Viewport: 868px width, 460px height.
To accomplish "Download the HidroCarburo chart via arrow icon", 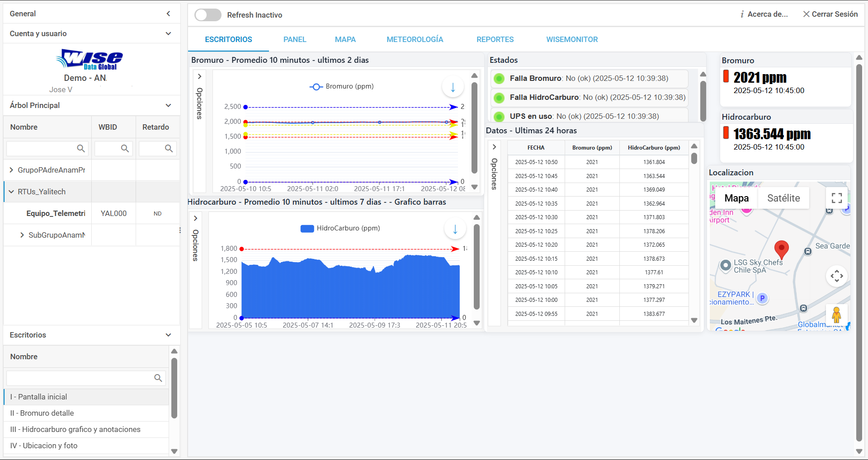I will point(455,229).
